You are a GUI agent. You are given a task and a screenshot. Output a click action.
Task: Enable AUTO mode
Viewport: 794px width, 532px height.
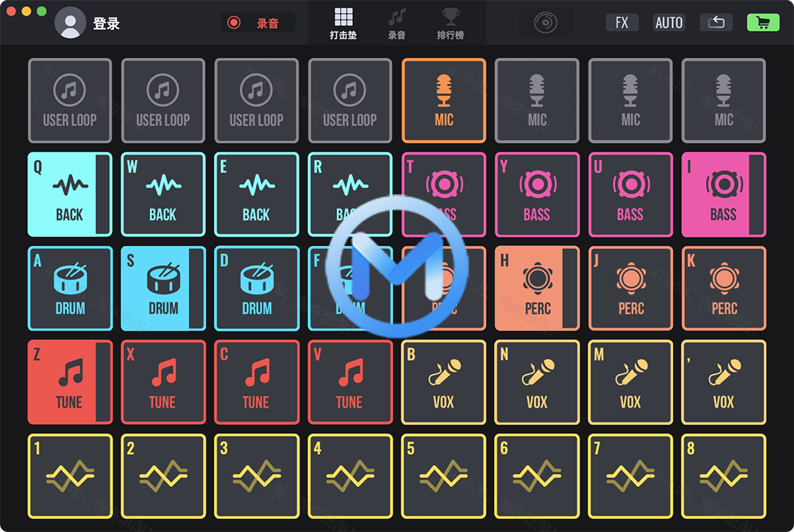[x=668, y=22]
